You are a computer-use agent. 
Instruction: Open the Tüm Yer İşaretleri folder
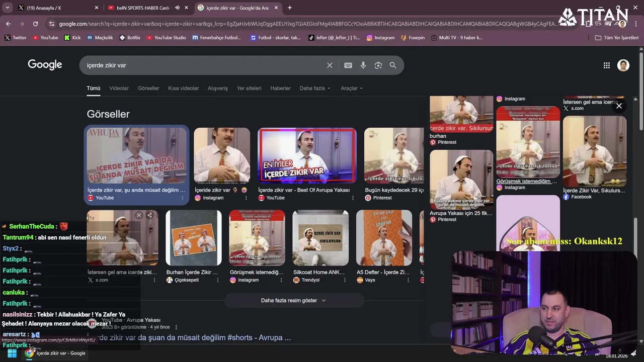tap(616, 38)
